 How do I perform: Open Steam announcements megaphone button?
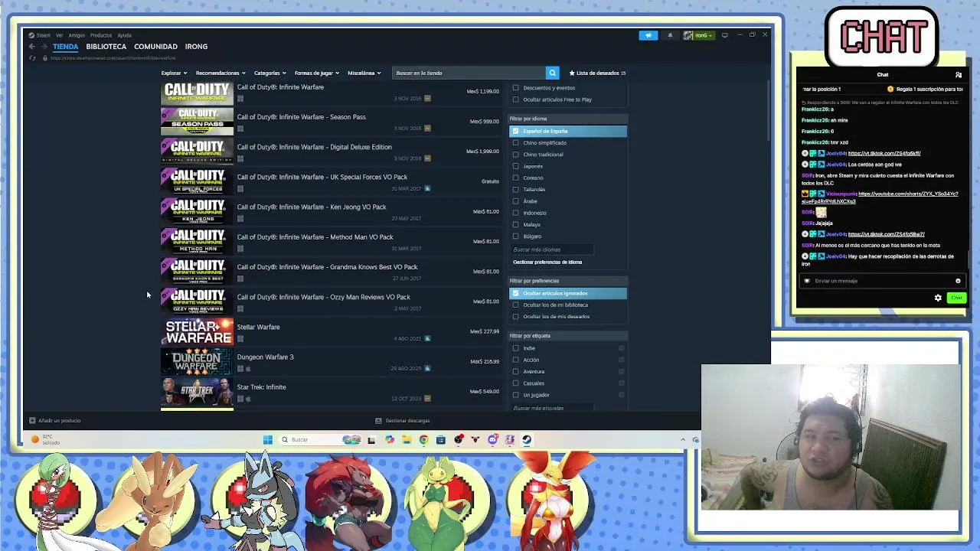(x=648, y=35)
